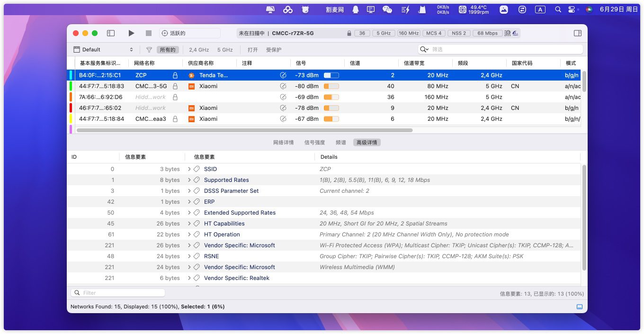The height and width of the screenshot is (334, 644).
Task: Toggle the right inspector panel icon
Action: pos(577,33)
